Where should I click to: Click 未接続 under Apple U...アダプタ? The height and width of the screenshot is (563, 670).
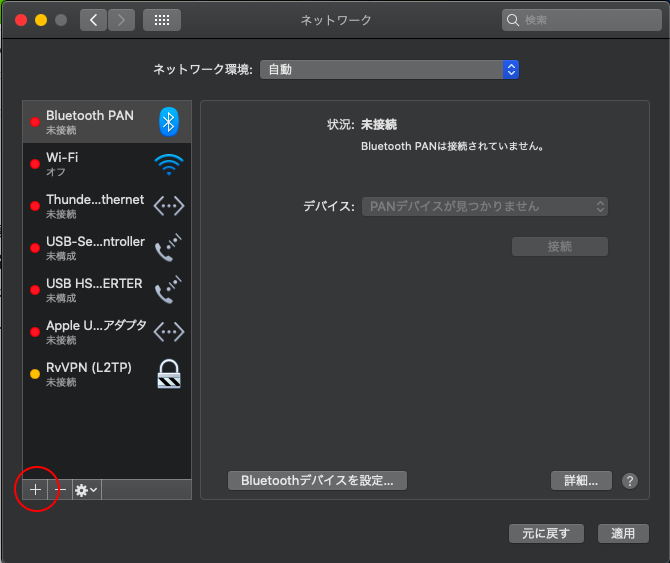[61, 340]
